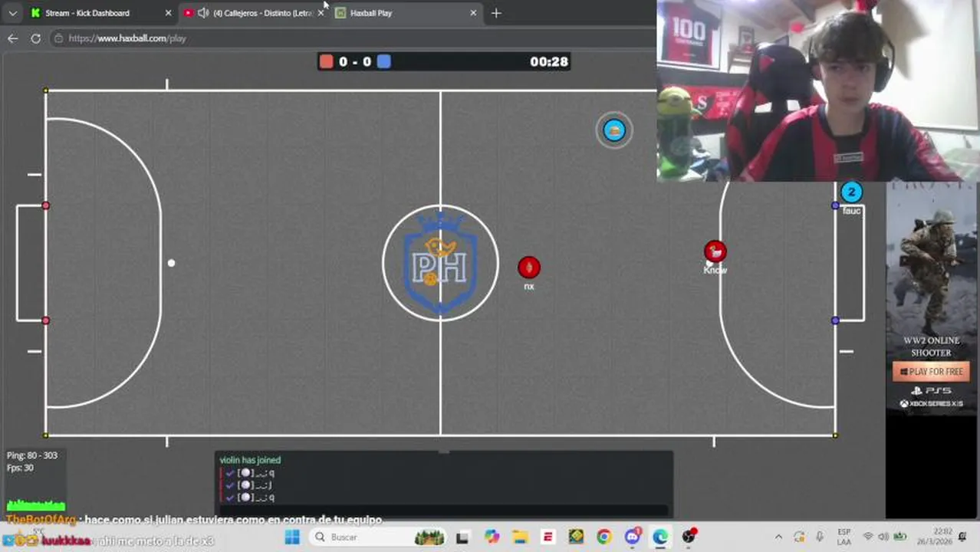
Task: Click the forest landscape search highlight icon
Action: tap(429, 537)
